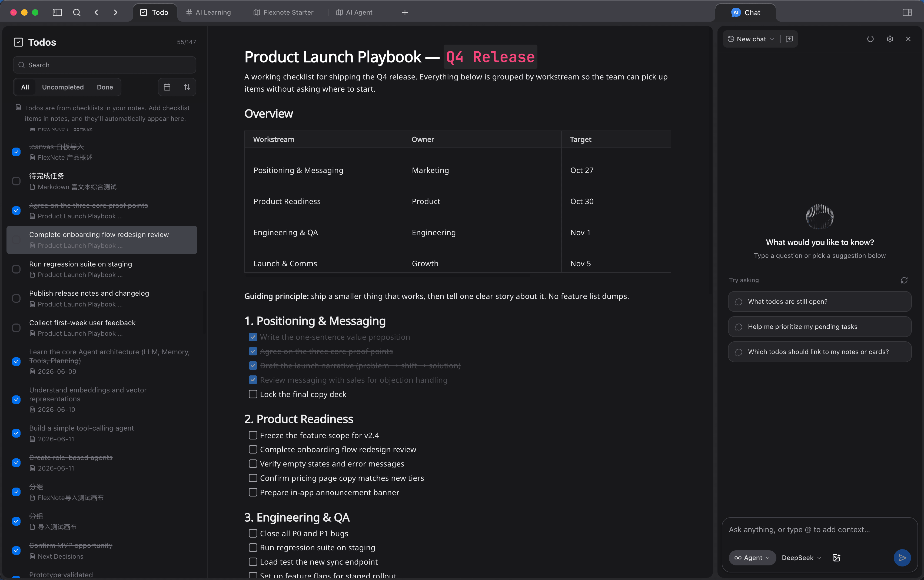Open the New chat history dropdown

tap(751, 39)
